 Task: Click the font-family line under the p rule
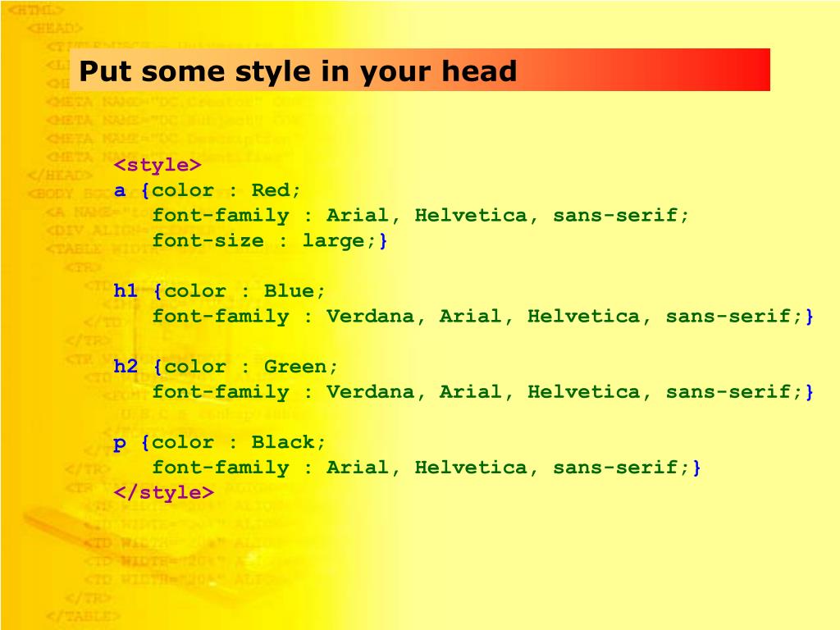click(x=427, y=468)
